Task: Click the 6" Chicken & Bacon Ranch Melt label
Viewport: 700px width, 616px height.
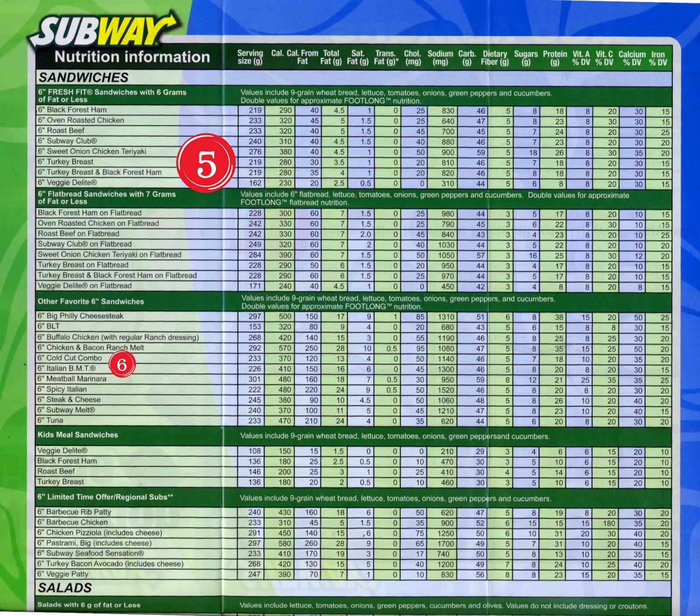Action: pyautogui.click(x=91, y=348)
